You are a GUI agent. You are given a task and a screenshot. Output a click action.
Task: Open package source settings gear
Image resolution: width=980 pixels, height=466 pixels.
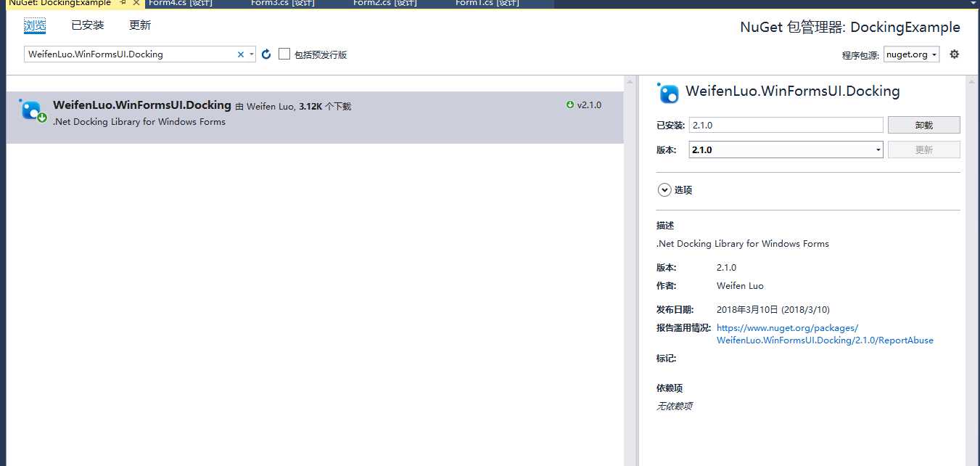tap(955, 54)
